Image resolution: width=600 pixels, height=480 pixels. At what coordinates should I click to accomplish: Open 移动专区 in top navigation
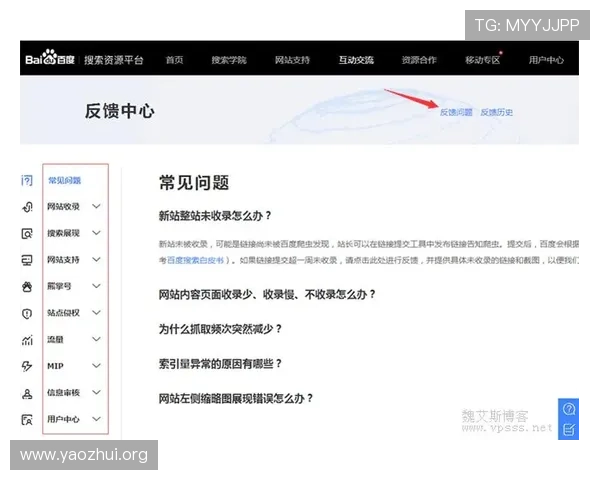pos(483,60)
